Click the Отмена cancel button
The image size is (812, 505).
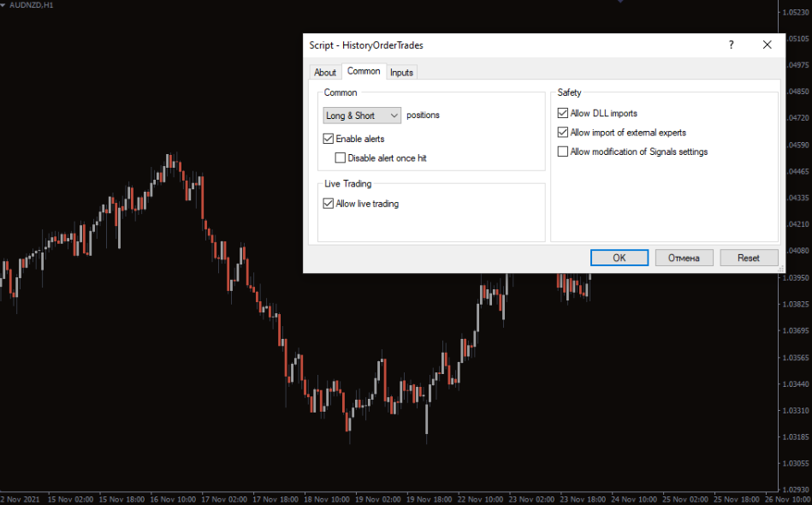[684, 258]
